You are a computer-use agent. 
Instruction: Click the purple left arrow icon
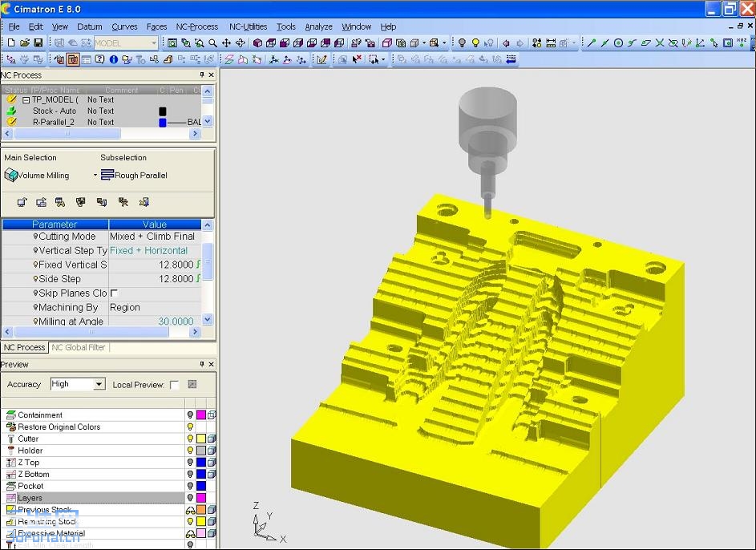click(x=506, y=43)
